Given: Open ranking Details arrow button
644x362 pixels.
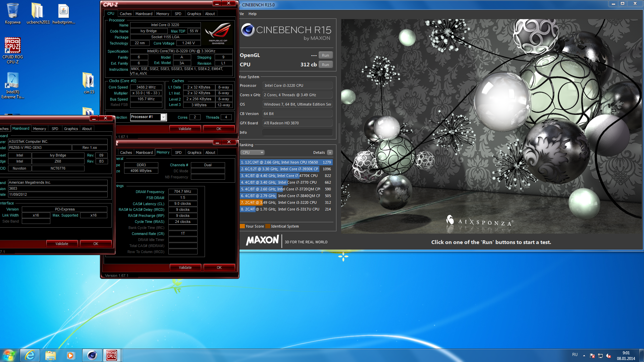Looking at the screenshot, I should point(330,153).
